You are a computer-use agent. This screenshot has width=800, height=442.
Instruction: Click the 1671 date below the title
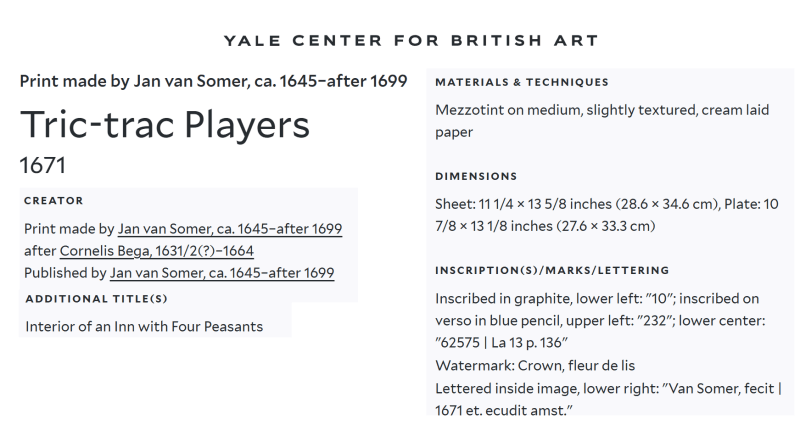[43, 165]
